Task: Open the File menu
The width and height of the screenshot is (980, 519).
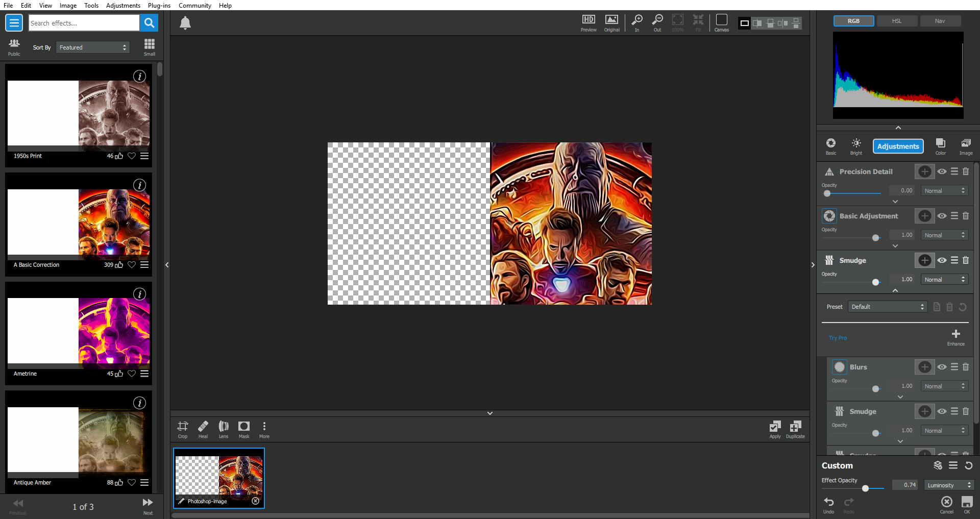Action: click(8, 6)
